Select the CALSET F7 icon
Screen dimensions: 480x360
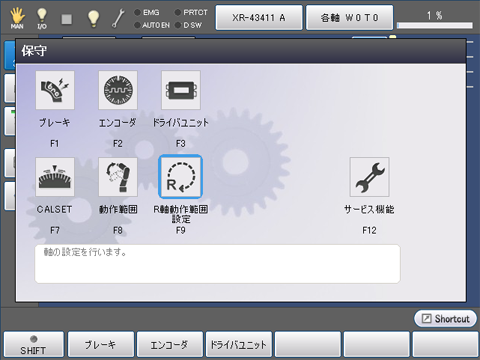pos(55,177)
